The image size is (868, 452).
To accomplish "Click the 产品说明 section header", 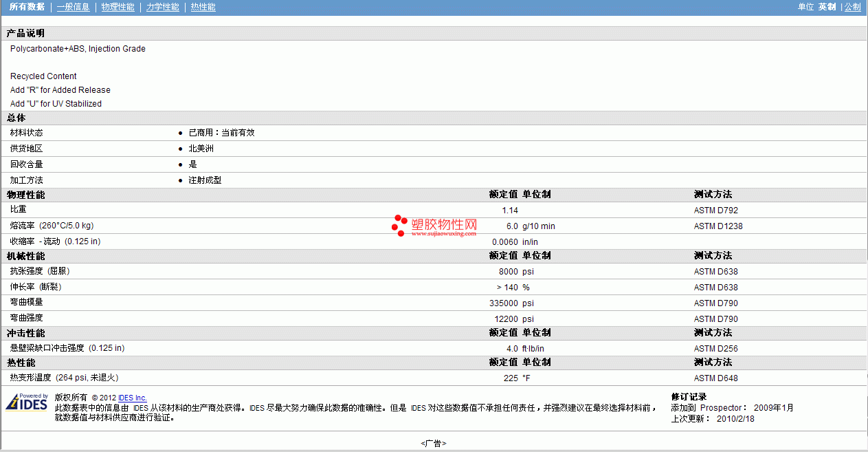I will click(x=25, y=34).
